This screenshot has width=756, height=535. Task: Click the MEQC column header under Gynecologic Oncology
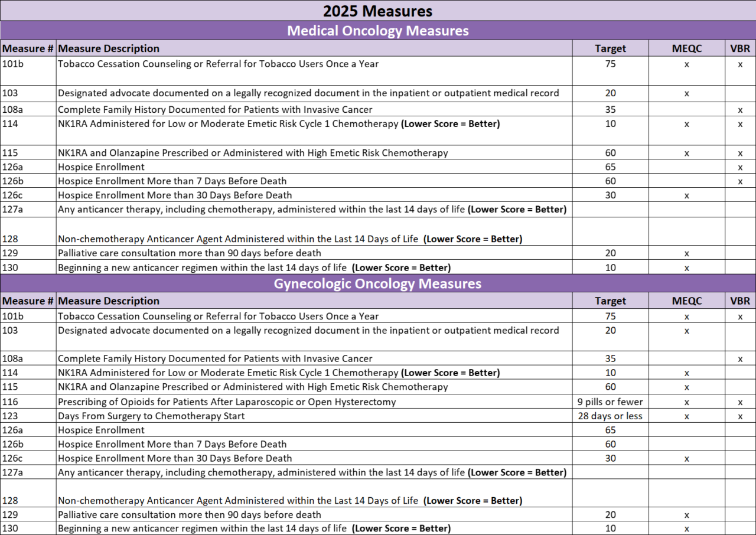tap(687, 301)
